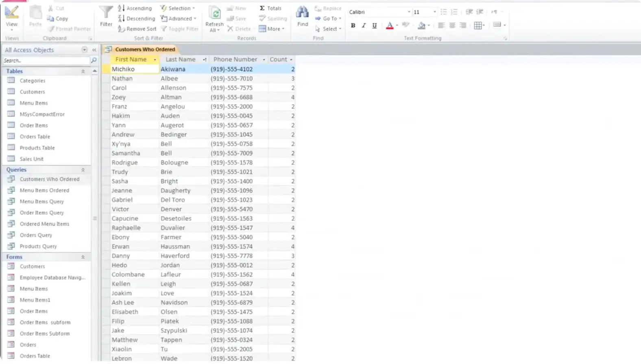Toggle Italic text formatting
641x364 pixels.
[x=364, y=26]
